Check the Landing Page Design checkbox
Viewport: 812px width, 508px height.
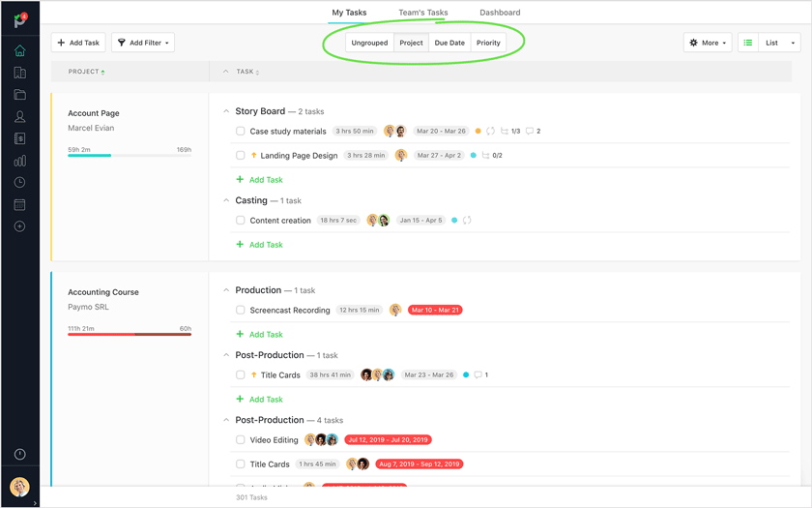click(x=241, y=155)
